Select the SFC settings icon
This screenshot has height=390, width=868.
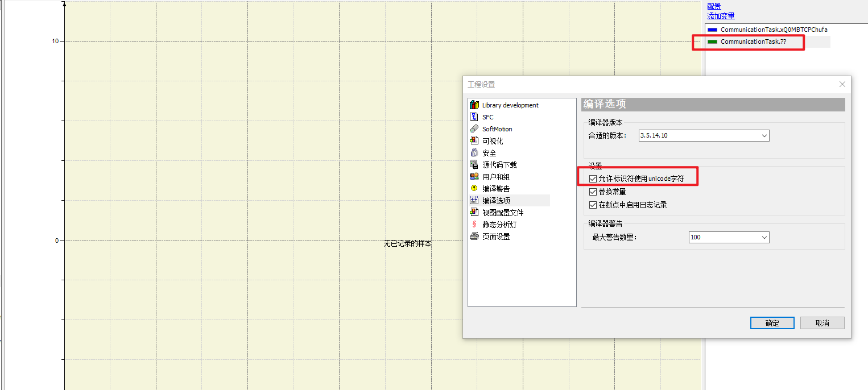click(x=474, y=117)
